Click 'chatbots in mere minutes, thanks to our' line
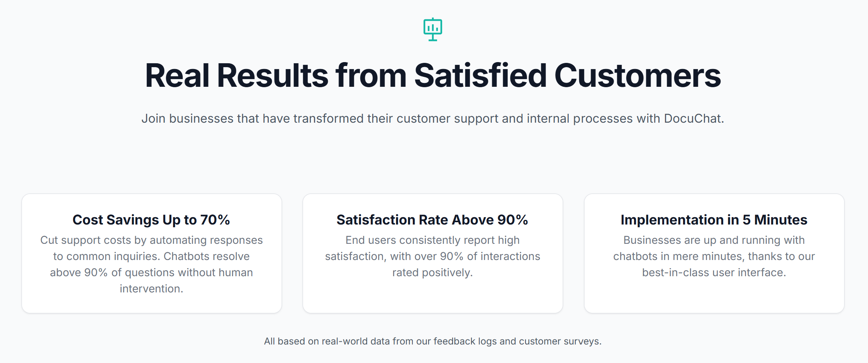This screenshot has width=868, height=363. (x=714, y=257)
